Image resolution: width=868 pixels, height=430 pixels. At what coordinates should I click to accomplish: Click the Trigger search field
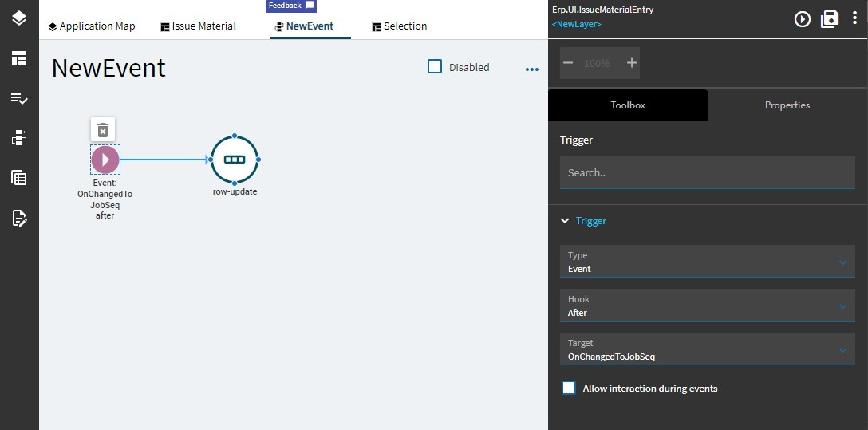click(x=708, y=172)
